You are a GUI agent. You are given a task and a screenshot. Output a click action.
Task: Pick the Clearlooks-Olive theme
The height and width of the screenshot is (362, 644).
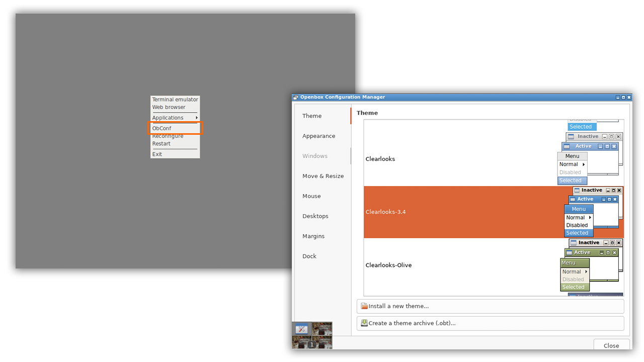pos(494,265)
